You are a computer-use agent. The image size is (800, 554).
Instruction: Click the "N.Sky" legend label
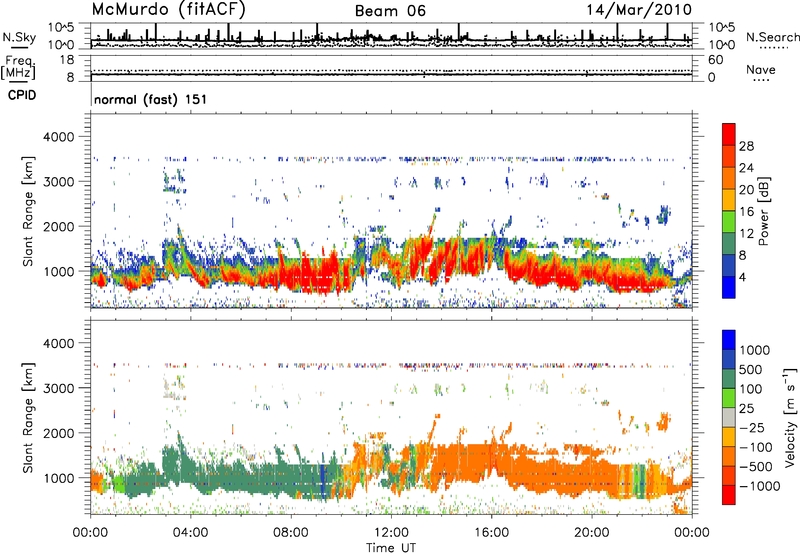coord(19,37)
